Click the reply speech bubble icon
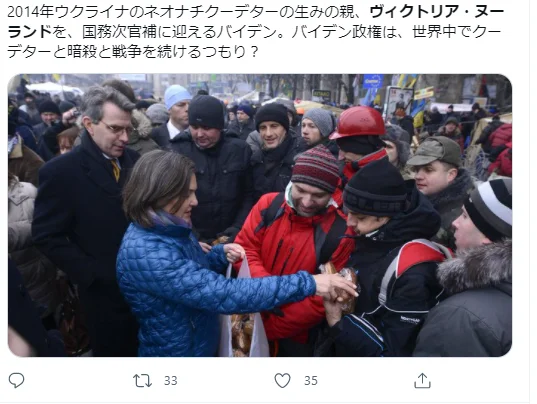The height and width of the screenshot is (404, 537). point(16,380)
